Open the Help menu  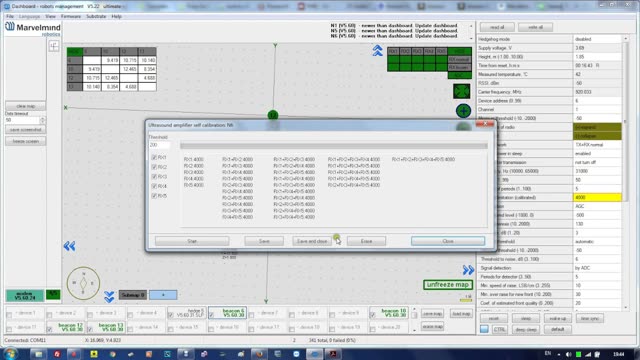116,16
